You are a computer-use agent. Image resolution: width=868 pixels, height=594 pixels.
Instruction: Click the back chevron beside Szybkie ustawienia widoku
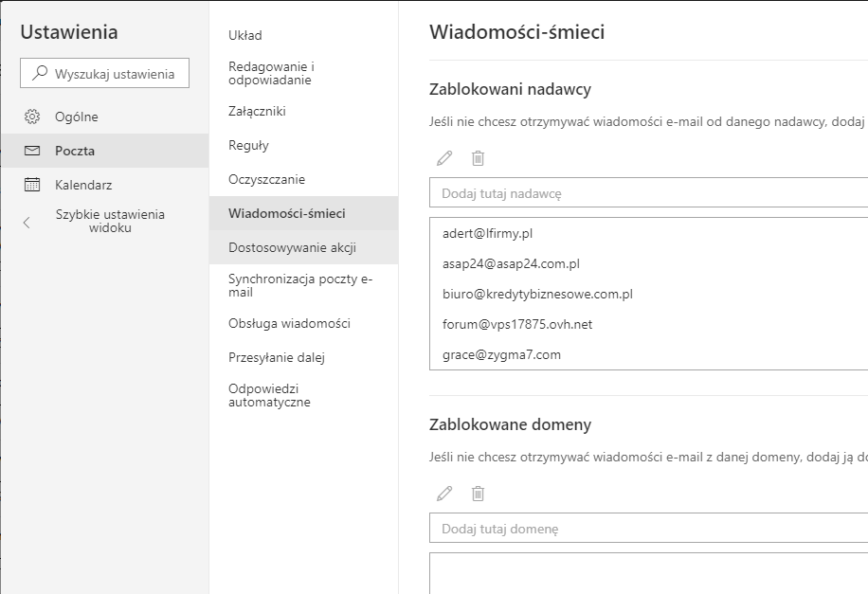click(27, 223)
